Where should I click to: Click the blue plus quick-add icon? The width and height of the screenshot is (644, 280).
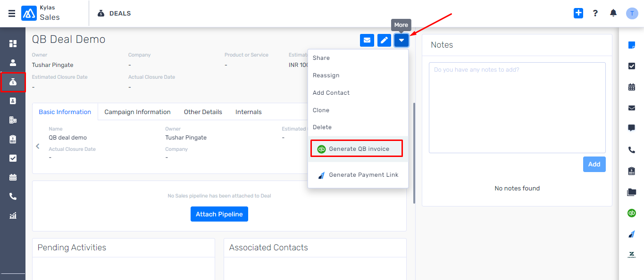[x=578, y=13]
